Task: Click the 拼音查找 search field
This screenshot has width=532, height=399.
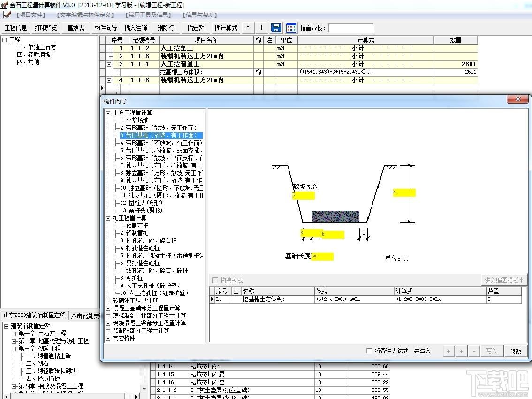Action: point(351,28)
